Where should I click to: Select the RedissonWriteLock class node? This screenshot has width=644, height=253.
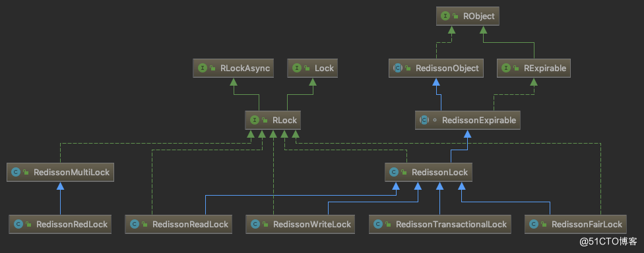pos(300,224)
